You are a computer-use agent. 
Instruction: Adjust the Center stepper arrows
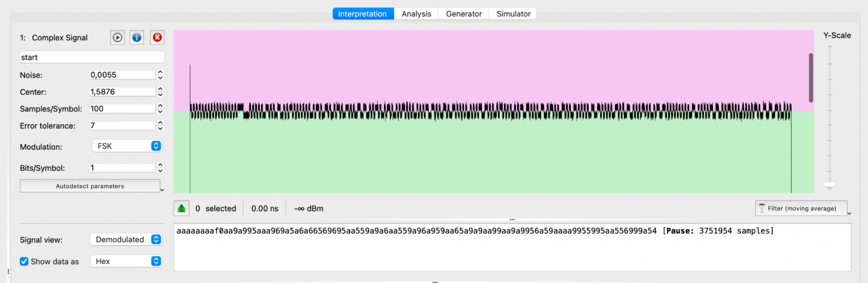160,91
